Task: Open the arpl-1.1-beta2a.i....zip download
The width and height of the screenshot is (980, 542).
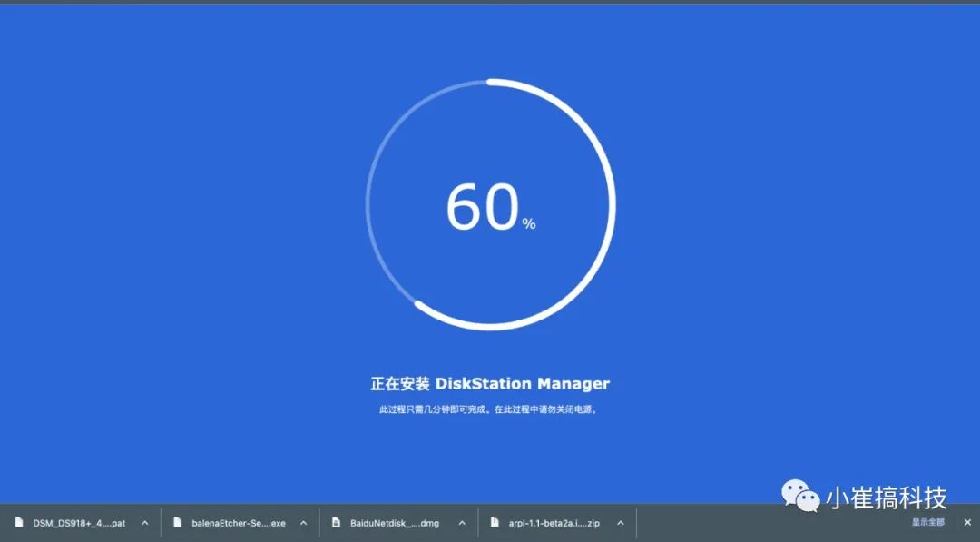Action: point(554,523)
